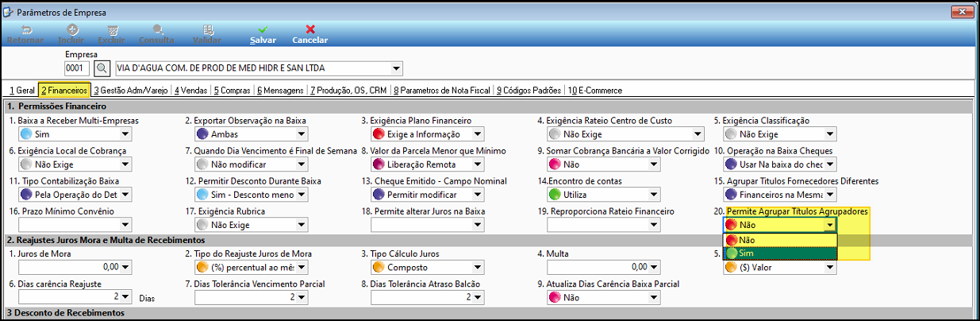This screenshot has width=980, height=321.
Task: Open the ($) Valor dropdown
Action: pyautogui.click(x=829, y=268)
